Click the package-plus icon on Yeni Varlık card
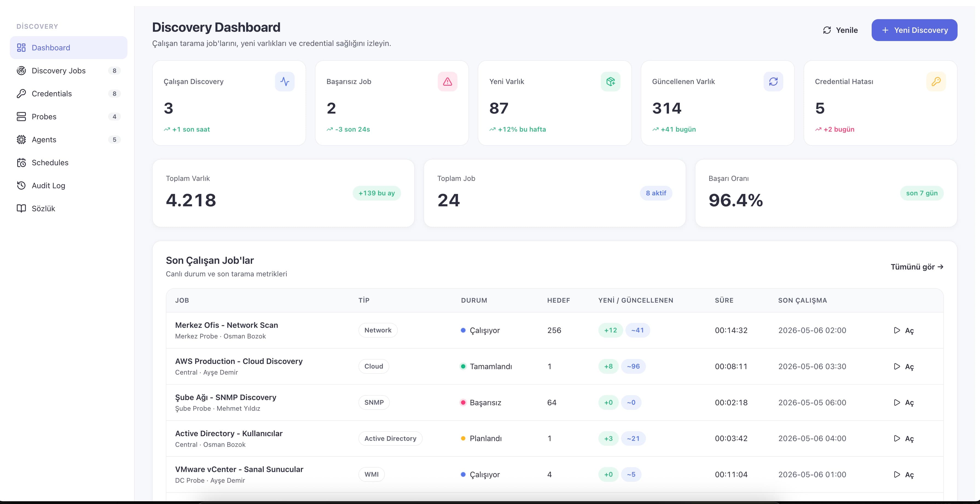This screenshot has height=504, width=980. (x=610, y=82)
